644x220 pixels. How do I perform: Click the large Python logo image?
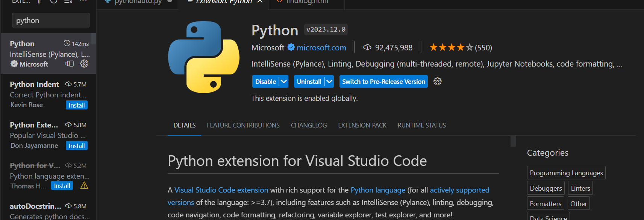tap(204, 57)
